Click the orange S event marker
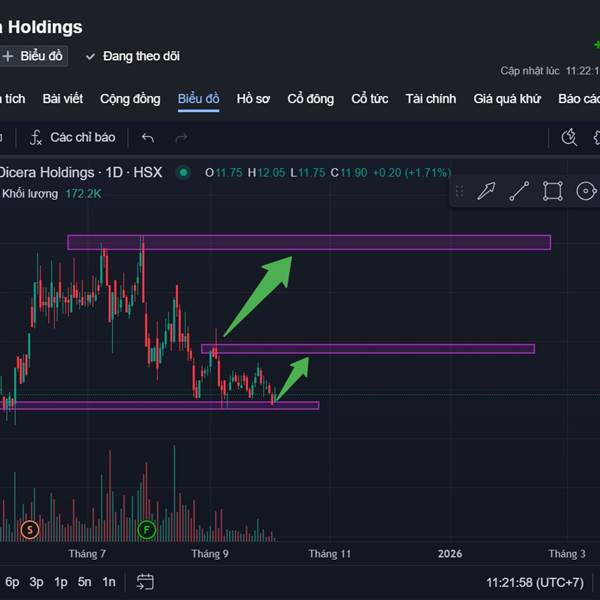This screenshot has width=600, height=600. (30, 530)
